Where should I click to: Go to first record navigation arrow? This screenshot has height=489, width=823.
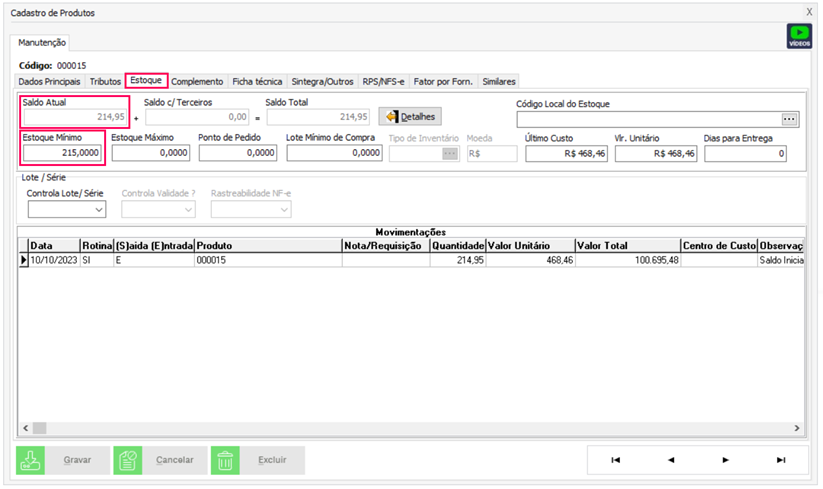615,460
